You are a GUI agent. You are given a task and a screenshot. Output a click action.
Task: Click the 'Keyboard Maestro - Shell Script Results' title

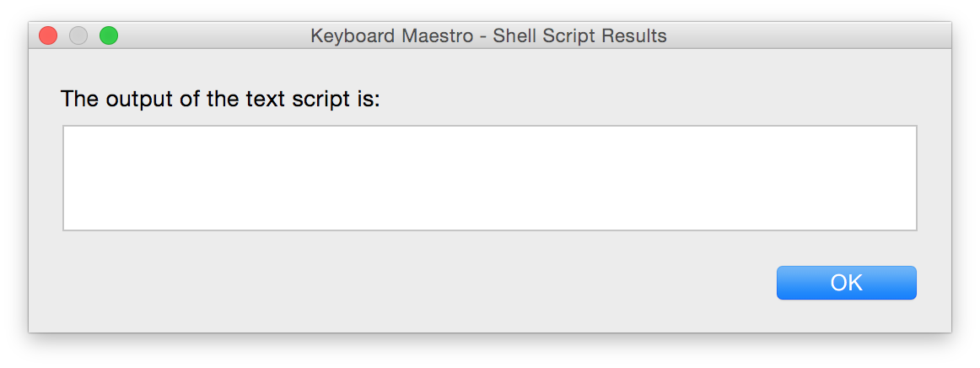tap(489, 36)
